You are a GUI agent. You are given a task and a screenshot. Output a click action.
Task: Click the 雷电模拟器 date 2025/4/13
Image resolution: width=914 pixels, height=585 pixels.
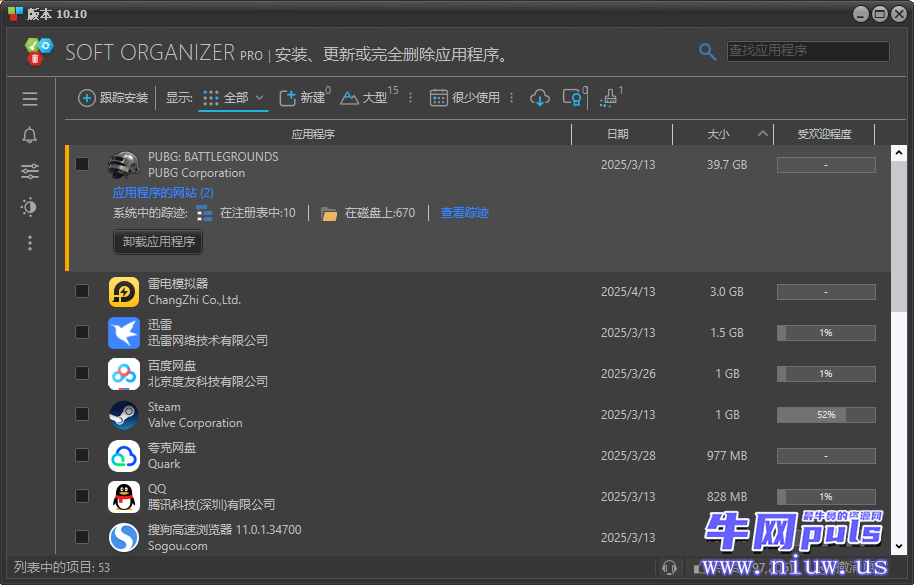[x=628, y=292]
